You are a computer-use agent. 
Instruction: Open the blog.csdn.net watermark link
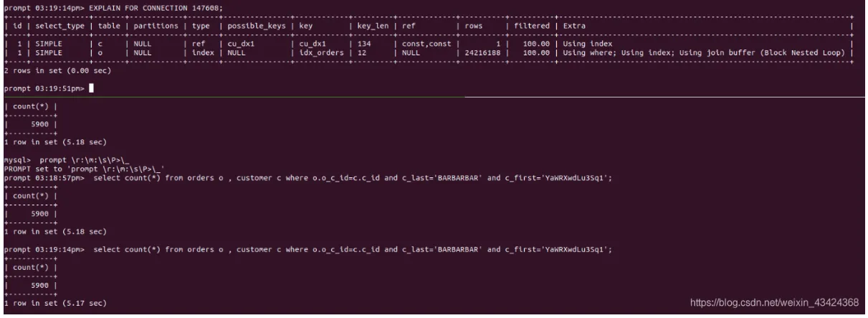pyautogui.click(x=774, y=302)
